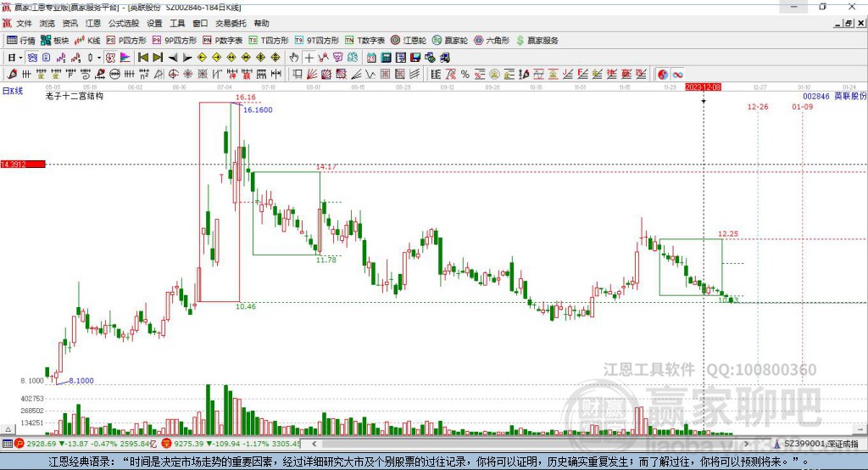Open the T数字表 tool
Viewport: 868px width, 470px height.
click(364, 41)
